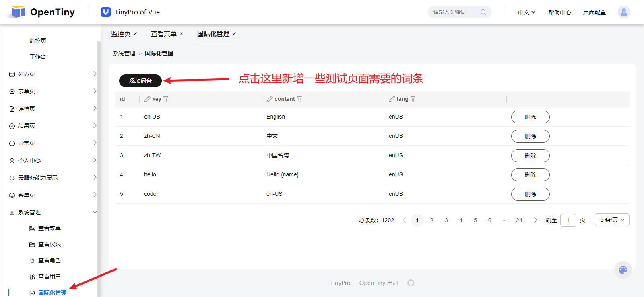644x297 pixels.
Task: Click the 添加词条 button
Action: 140,81
